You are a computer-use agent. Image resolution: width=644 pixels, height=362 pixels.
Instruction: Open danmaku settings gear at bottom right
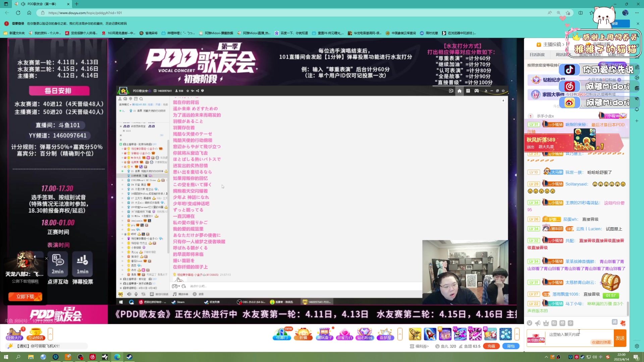point(636,346)
